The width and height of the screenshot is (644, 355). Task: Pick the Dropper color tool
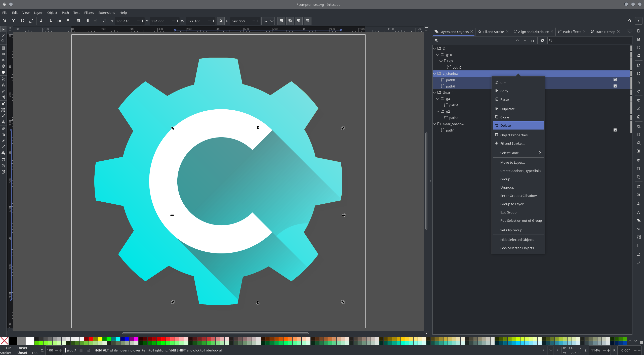click(3, 116)
